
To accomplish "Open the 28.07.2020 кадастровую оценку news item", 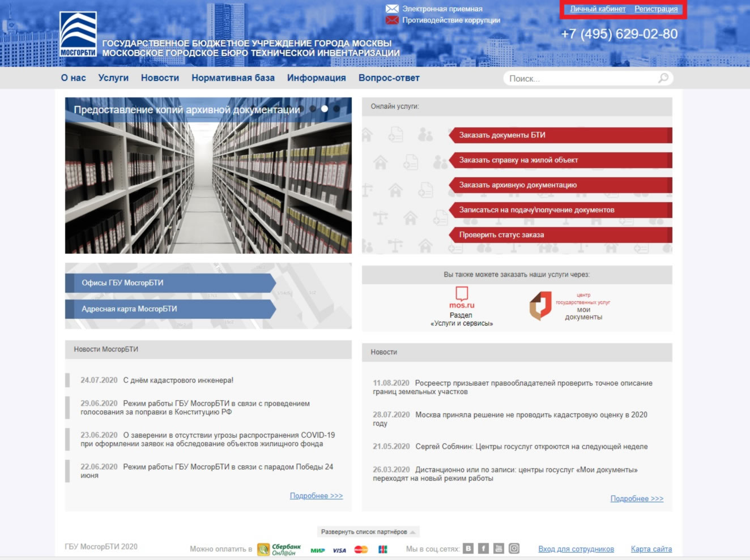I will pyautogui.click(x=510, y=419).
